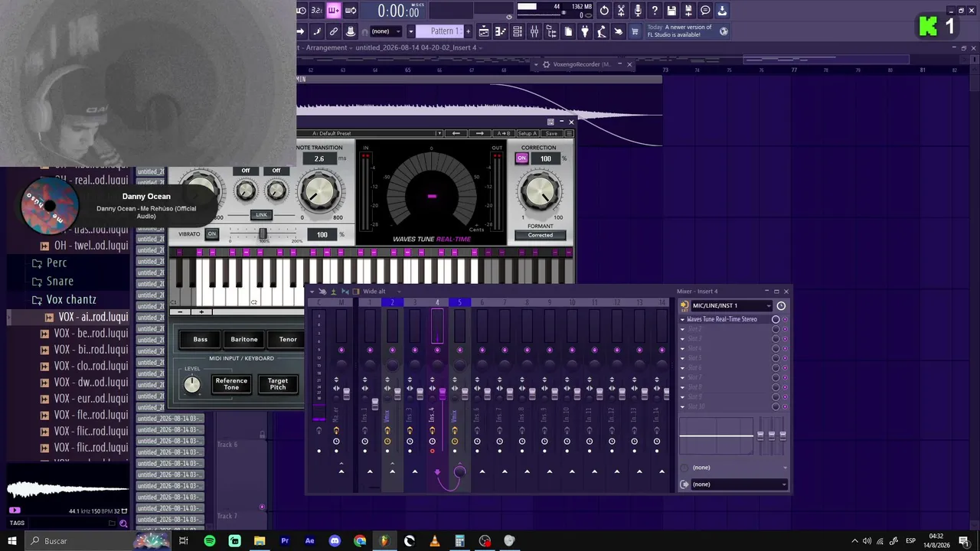This screenshot has height=551, width=980.
Task: Open the mixer output (none) dropdown
Action: click(739, 484)
